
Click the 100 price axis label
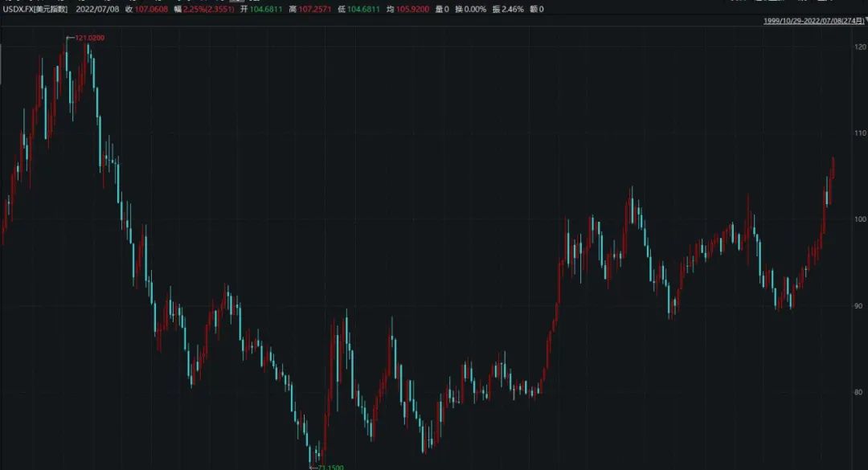point(860,219)
